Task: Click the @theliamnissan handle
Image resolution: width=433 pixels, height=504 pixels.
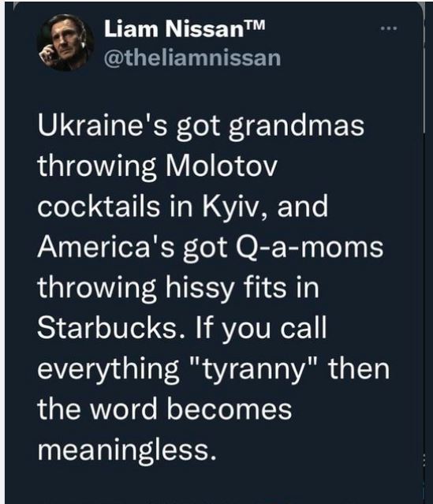Action: pos(192,58)
